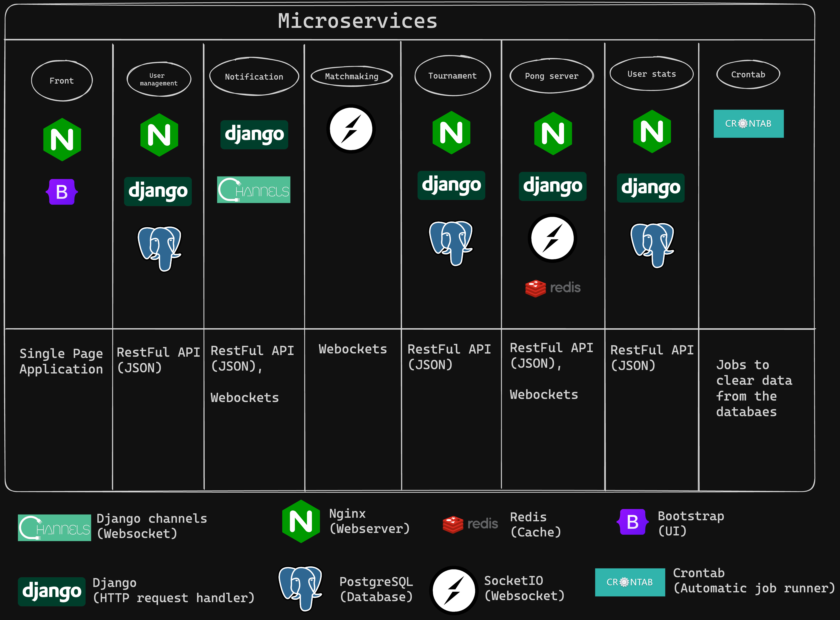Click the Single Page Application text

(61, 361)
